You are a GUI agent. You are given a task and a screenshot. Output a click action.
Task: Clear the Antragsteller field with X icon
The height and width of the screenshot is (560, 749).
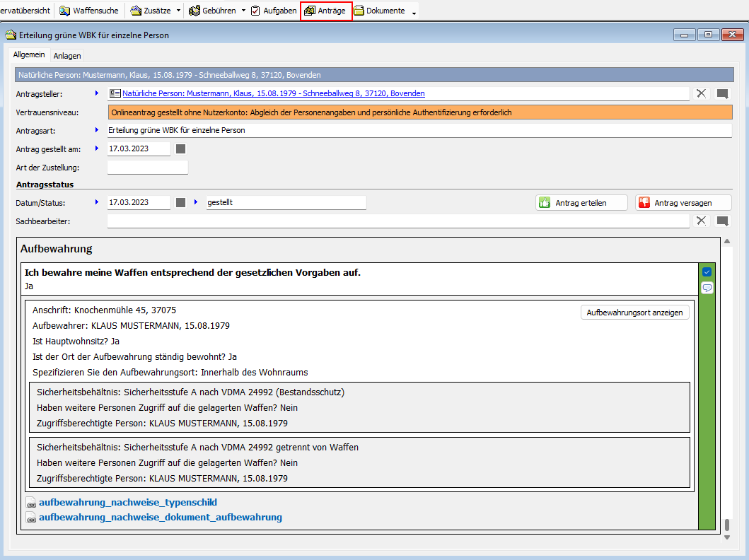coord(701,93)
